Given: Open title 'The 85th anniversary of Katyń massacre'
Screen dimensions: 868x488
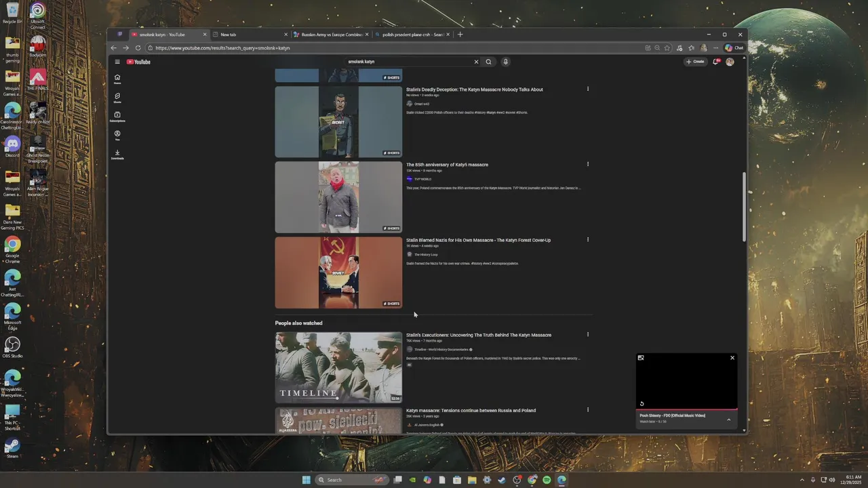Looking at the screenshot, I should [x=447, y=165].
